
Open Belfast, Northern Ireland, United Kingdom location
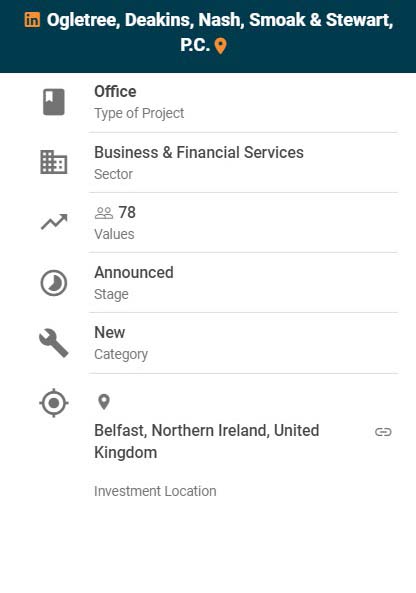coord(206,441)
